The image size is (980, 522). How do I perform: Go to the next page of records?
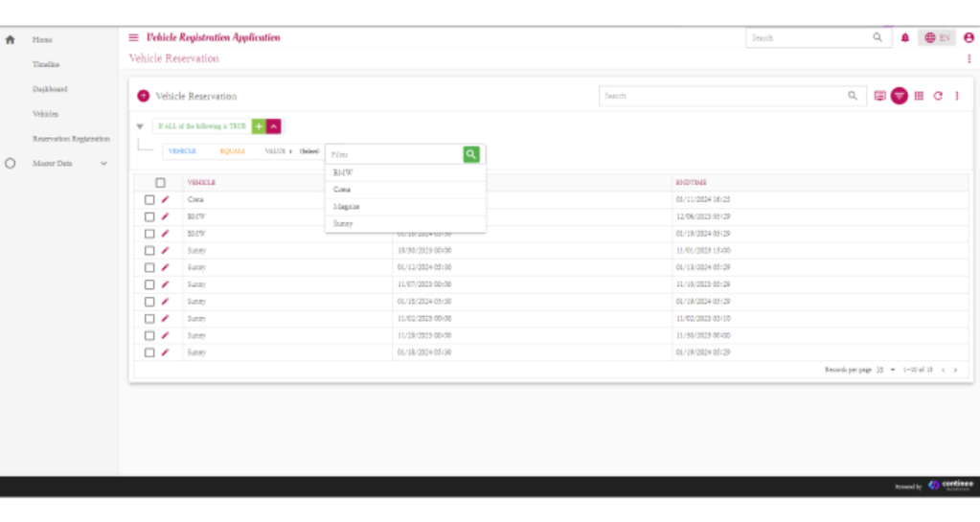(955, 370)
